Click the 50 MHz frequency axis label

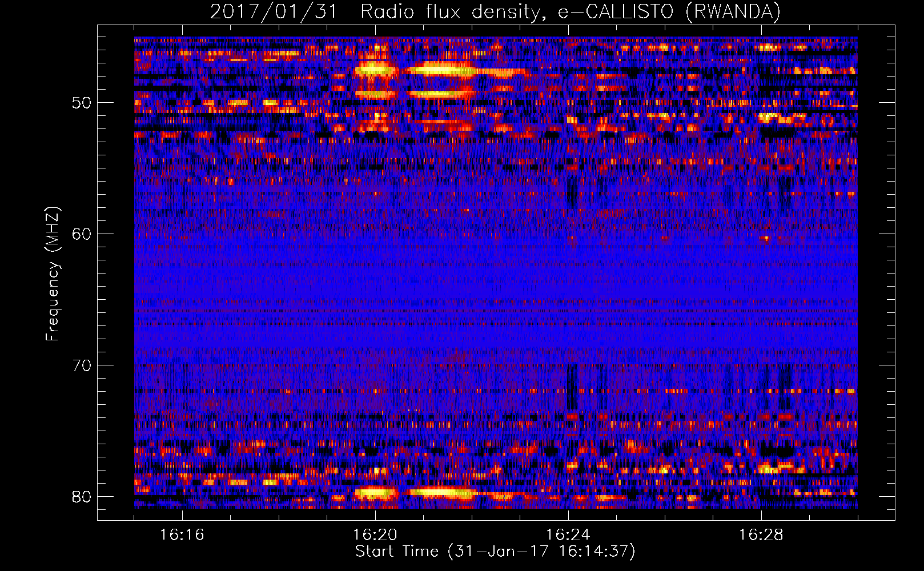pyautogui.click(x=81, y=103)
